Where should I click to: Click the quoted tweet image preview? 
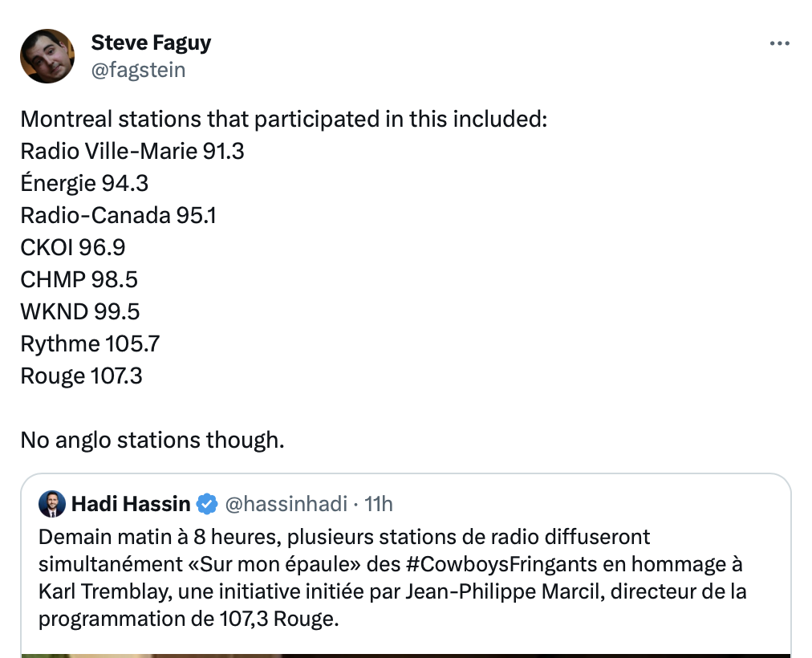(406, 656)
